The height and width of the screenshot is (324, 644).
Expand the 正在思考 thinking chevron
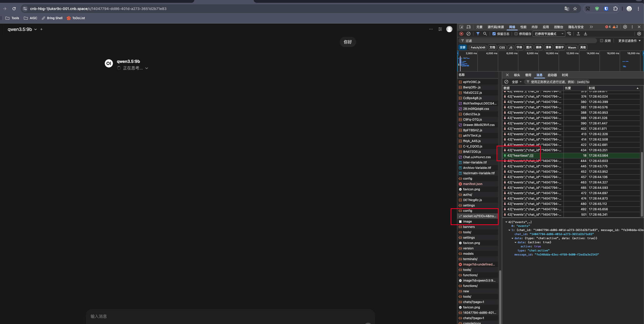147,68
